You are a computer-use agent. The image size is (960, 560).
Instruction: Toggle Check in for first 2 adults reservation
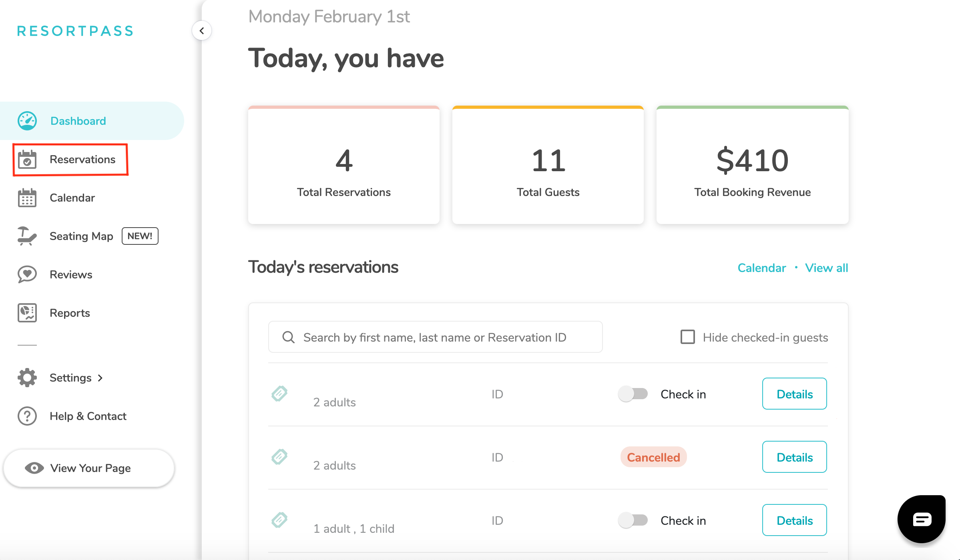(633, 394)
